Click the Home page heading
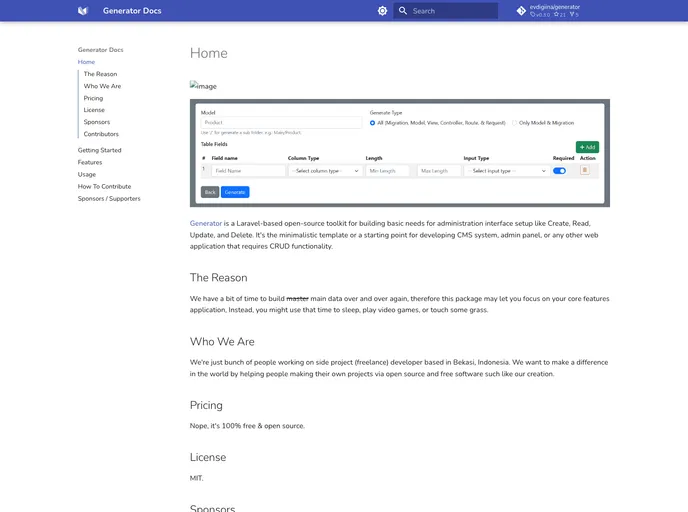Screen dimensions: 688x512 (209, 53)
